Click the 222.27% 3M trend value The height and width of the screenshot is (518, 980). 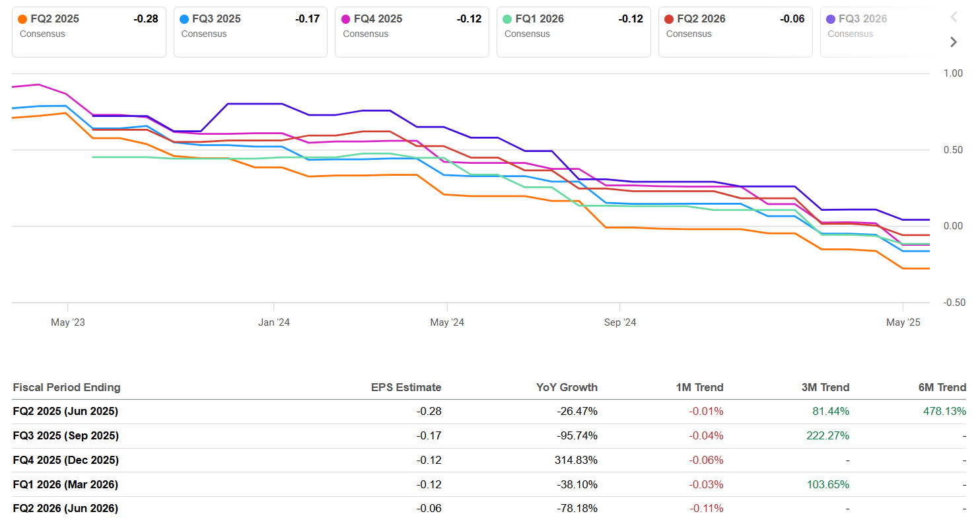[829, 435]
